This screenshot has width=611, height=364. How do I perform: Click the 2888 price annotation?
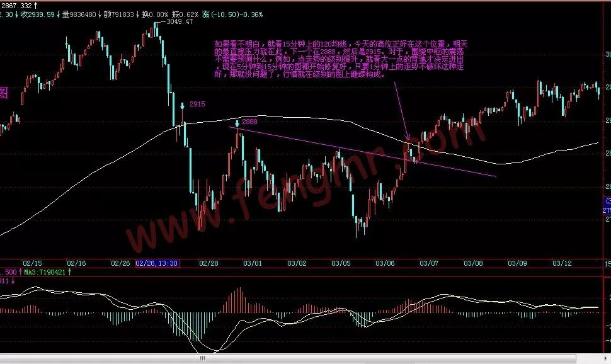[249, 122]
